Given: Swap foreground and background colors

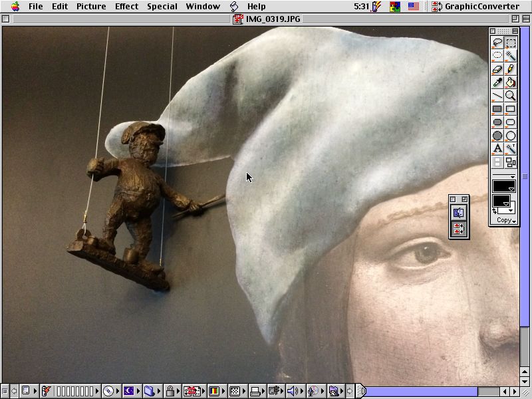Looking at the screenshot, I should [495, 211].
